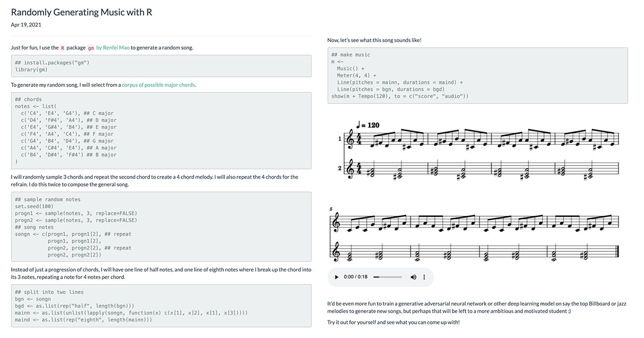Click the A major chord code line
644x338 pixels.
coord(69,147)
